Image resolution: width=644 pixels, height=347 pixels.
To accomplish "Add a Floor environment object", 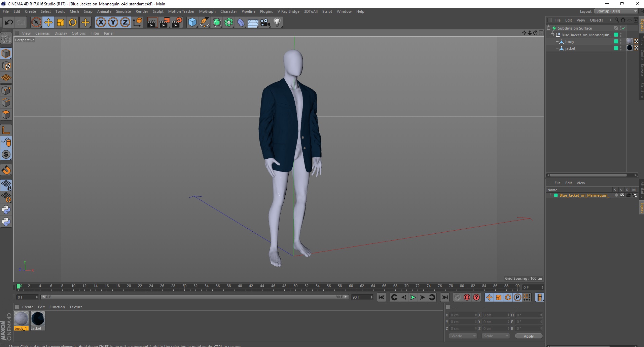I will tap(253, 23).
